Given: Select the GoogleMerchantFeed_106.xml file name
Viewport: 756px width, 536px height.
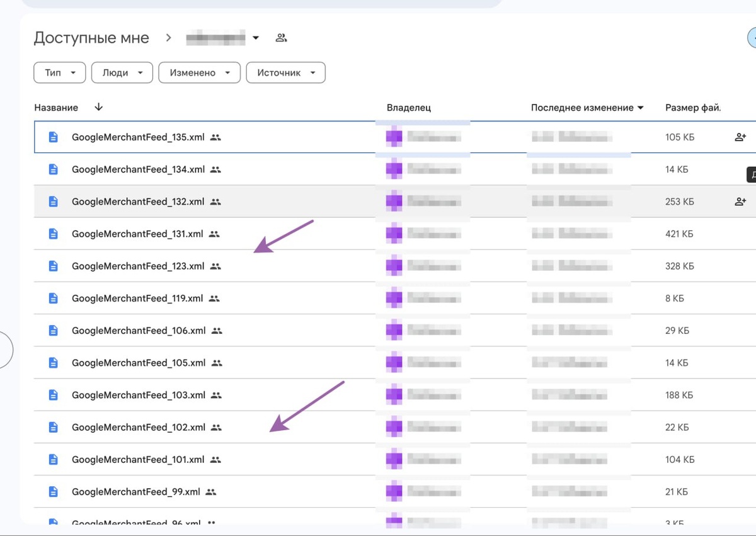Looking at the screenshot, I should [139, 330].
